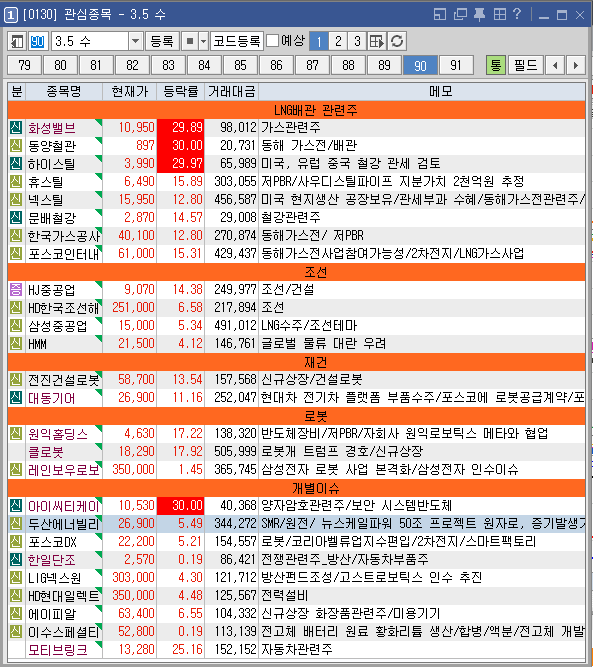The image size is (593, 667).
Task: Switch to group tab 79
Action: (24, 65)
